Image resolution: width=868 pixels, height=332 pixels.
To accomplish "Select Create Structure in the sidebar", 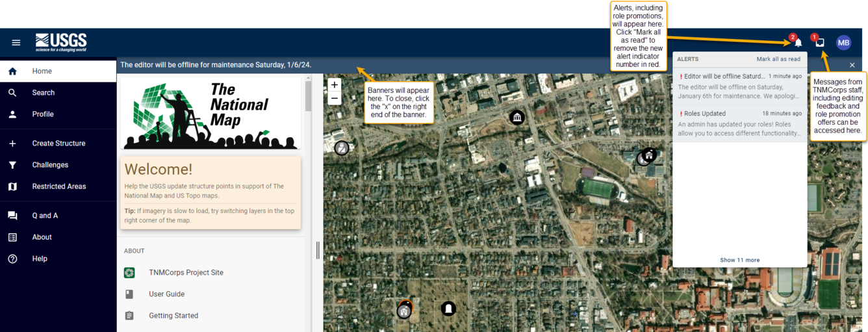I will 58,144.
